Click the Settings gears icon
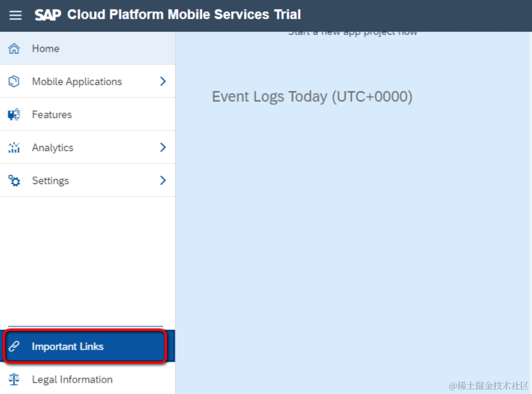Image resolution: width=532 pixels, height=394 pixels. [x=14, y=180]
